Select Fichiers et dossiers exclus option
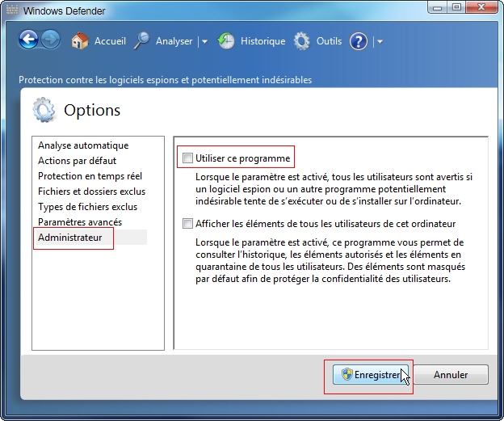Image resolution: width=504 pixels, height=421 pixels. pyautogui.click(x=91, y=192)
